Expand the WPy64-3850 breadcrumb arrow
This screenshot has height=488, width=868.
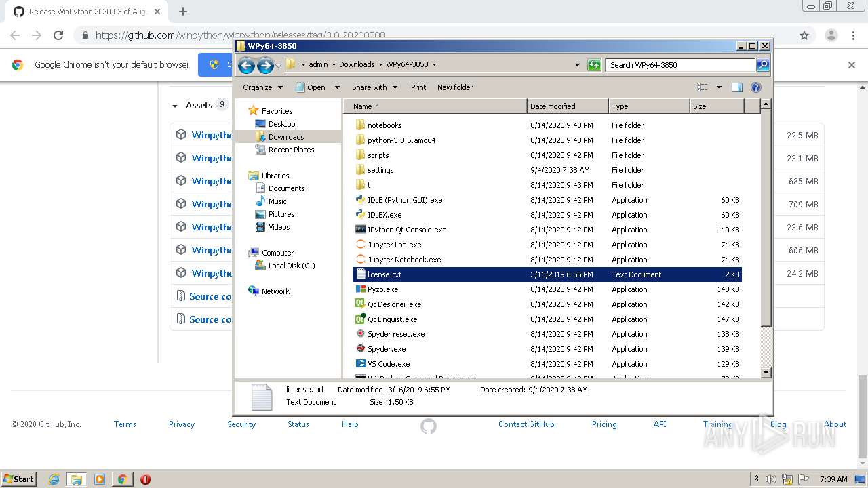(434, 65)
